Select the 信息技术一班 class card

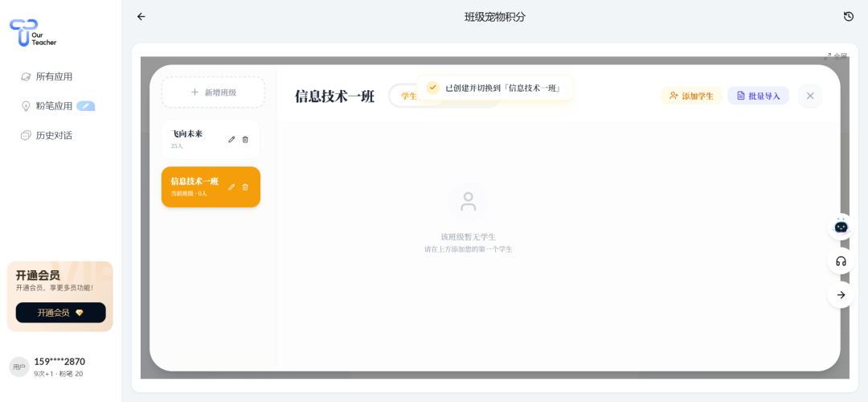click(211, 187)
